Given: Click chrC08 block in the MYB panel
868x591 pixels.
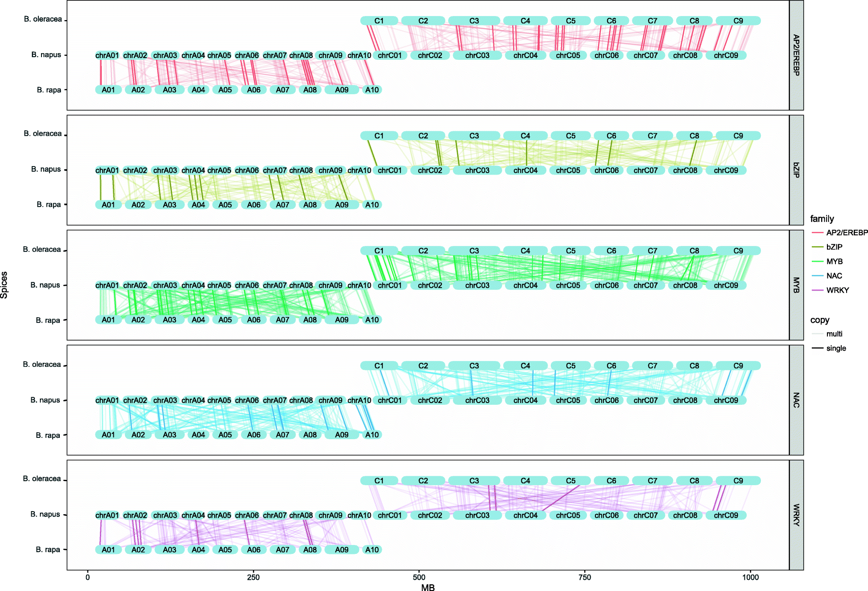Looking at the screenshot, I should [x=685, y=285].
